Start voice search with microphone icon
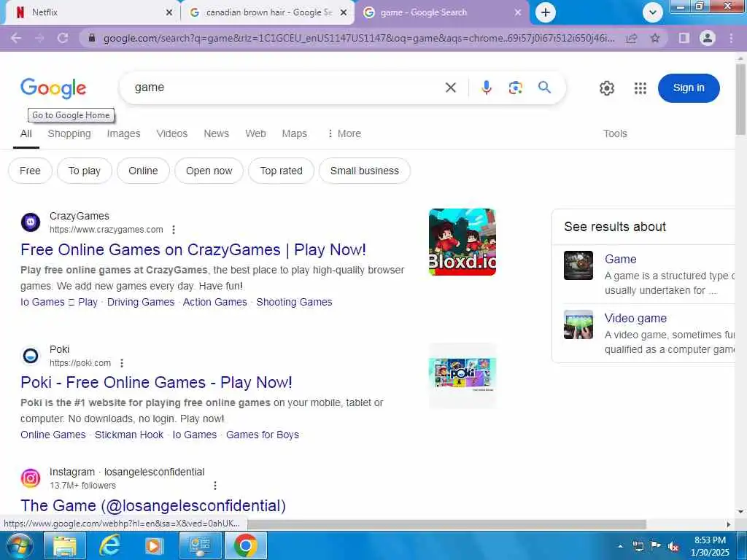747x560 pixels. point(487,87)
